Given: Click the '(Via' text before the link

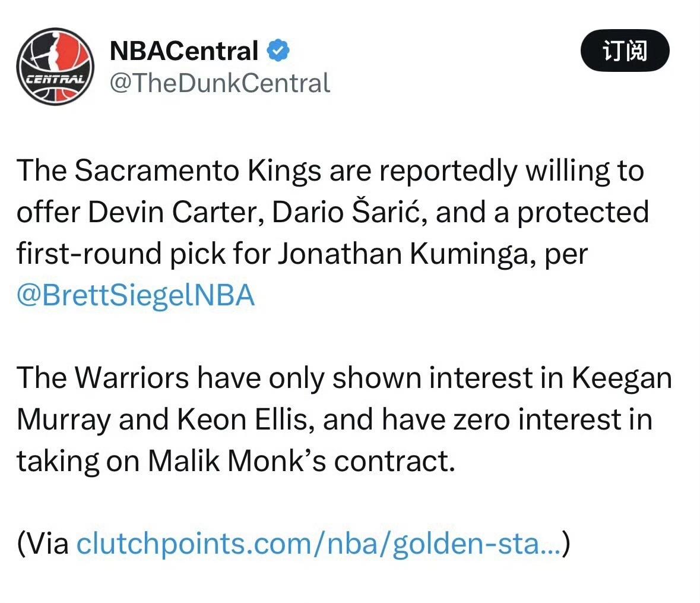Looking at the screenshot, I should point(43,544).
